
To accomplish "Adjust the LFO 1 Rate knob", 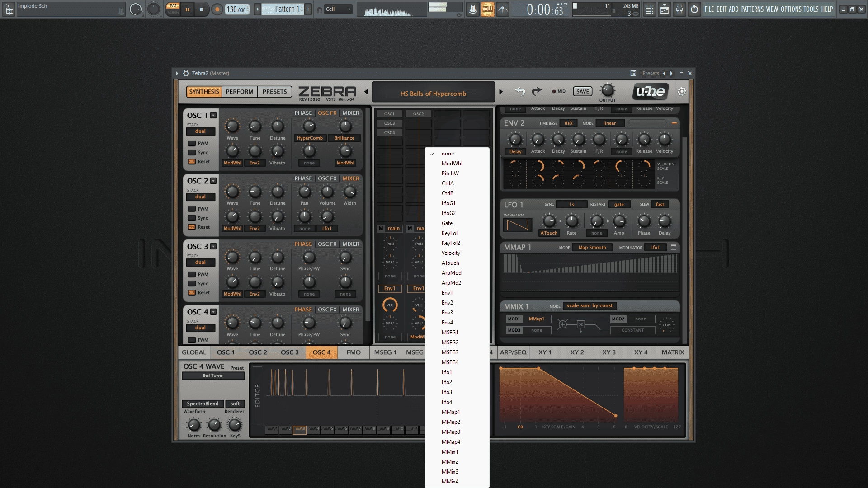I will point(571,221).
